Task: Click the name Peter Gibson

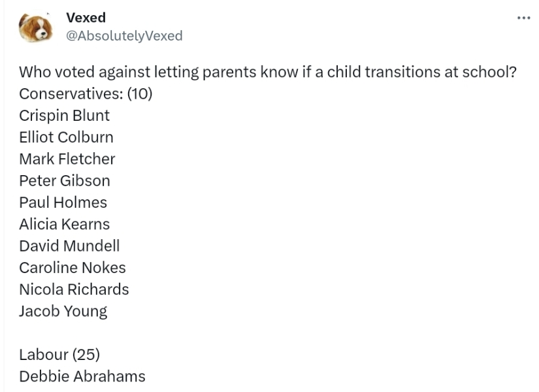Action: pos(65,180)
